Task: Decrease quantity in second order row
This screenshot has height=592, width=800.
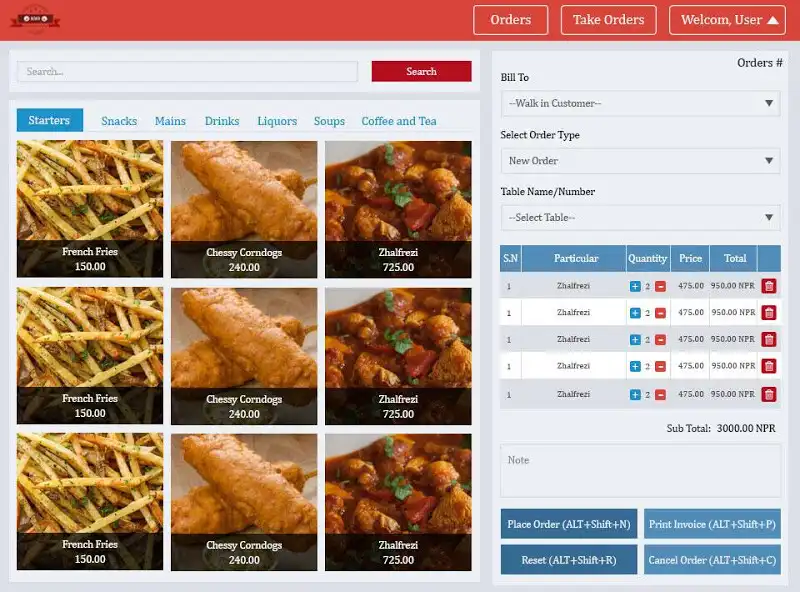Action: (660, 313)
